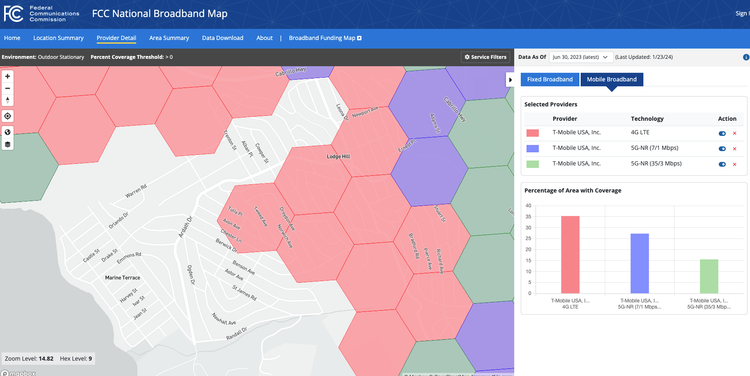Open Data Download page

tap(222, 38)
